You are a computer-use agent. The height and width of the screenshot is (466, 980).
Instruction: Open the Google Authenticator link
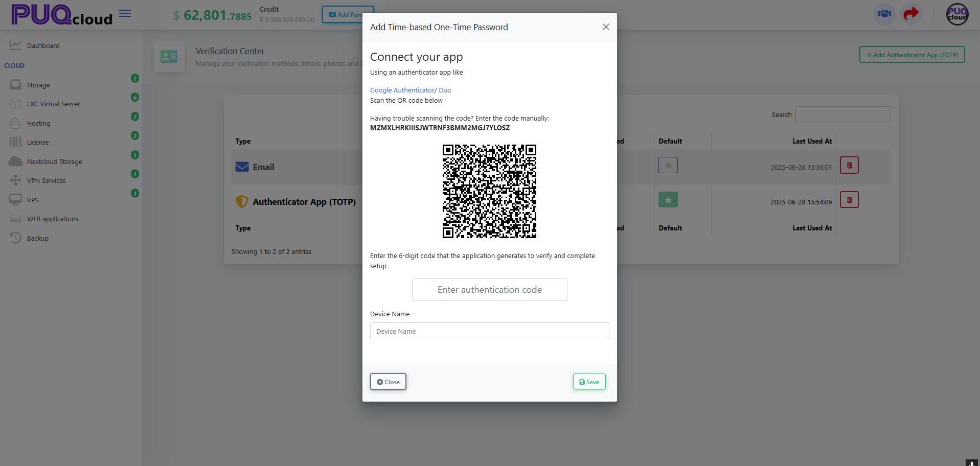pyautogui.click(x=402, y=90)
